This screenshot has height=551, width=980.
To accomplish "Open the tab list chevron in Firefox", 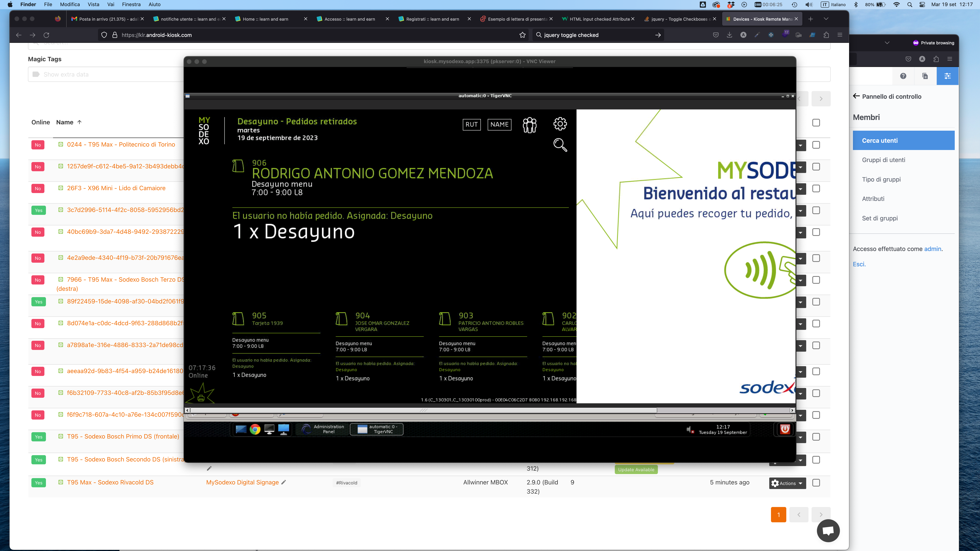I will point(826,19).
